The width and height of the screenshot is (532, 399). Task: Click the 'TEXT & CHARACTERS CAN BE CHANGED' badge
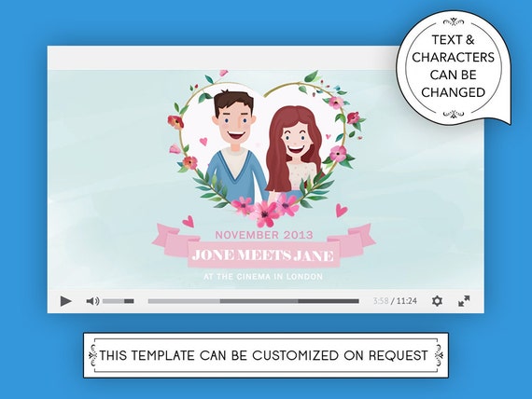click(x=453, y=67)
